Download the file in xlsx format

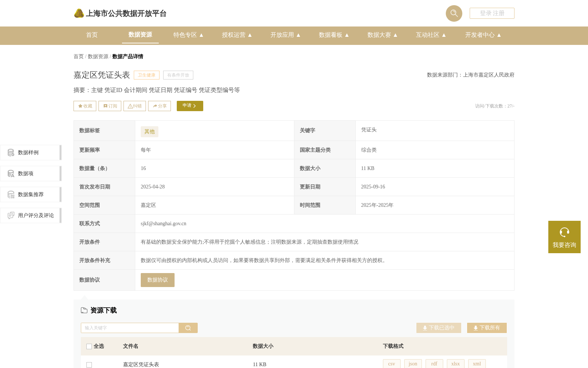(x=456, y=364)
